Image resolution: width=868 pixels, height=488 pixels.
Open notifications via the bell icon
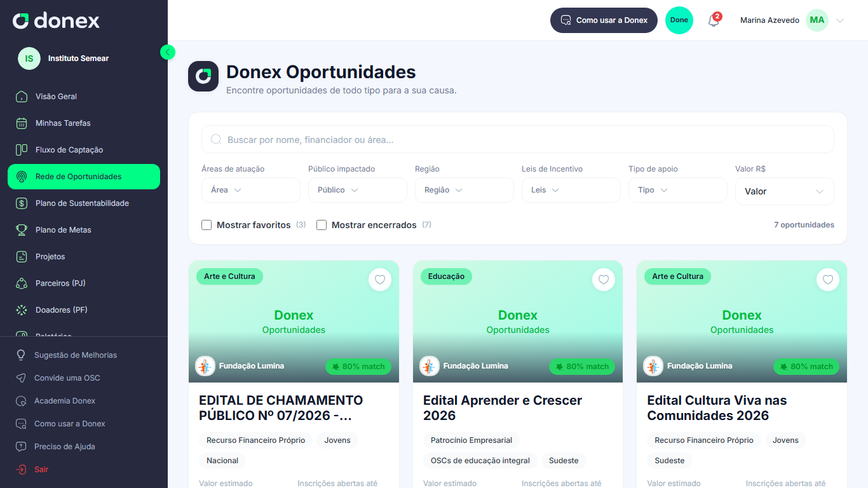714,20
